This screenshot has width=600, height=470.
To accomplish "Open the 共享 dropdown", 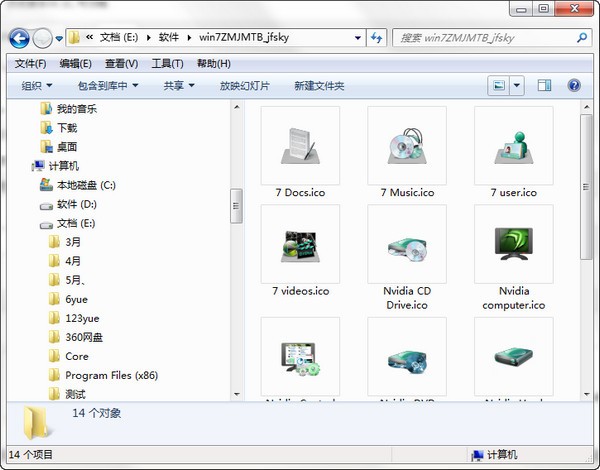I will point(179,85).
